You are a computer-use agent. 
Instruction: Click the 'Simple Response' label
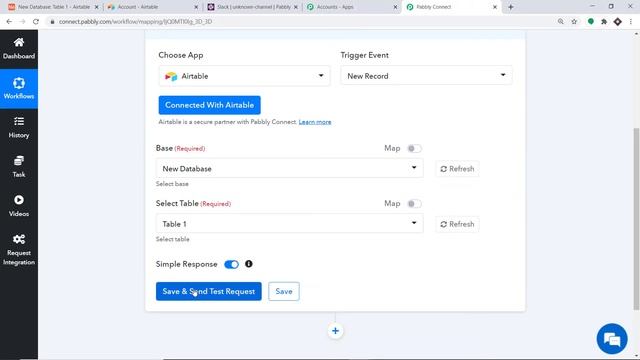[x=187, y=264]
